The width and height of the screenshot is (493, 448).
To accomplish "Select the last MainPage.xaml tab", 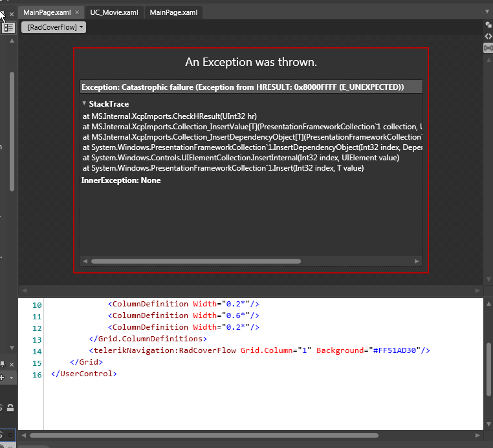I will click(173, 12).
